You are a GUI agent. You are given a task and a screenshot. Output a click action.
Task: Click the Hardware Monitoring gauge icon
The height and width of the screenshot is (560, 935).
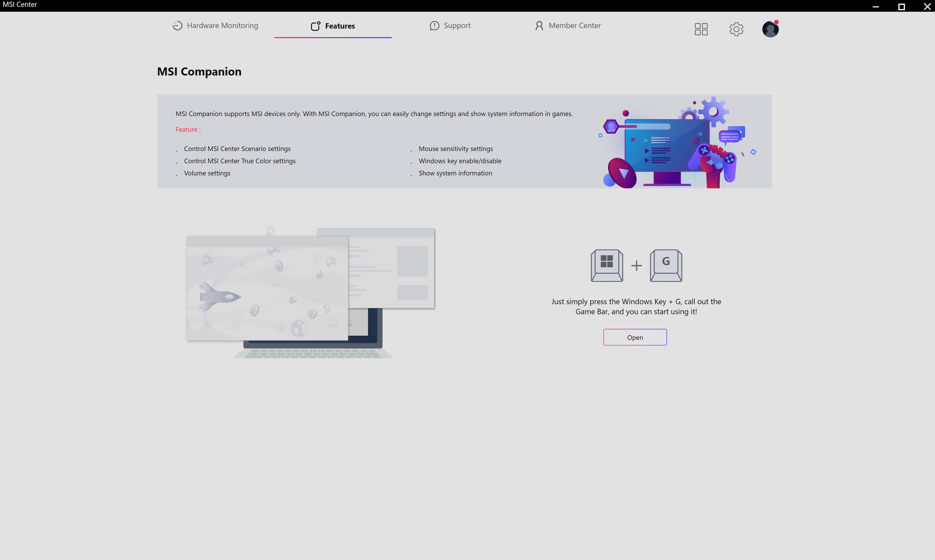pyautogui.click(x=178, y=26)
